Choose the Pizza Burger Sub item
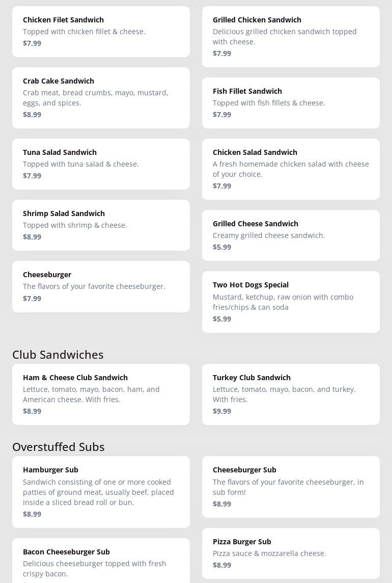This screenshot has height=583, width=392. pyautogui.click(x=291, y=553)
